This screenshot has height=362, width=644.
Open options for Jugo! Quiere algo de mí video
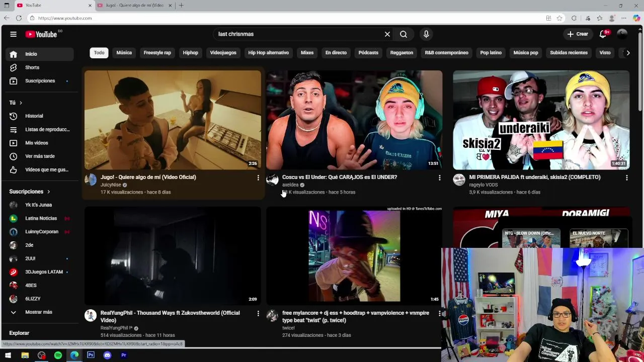coord(258,177)
